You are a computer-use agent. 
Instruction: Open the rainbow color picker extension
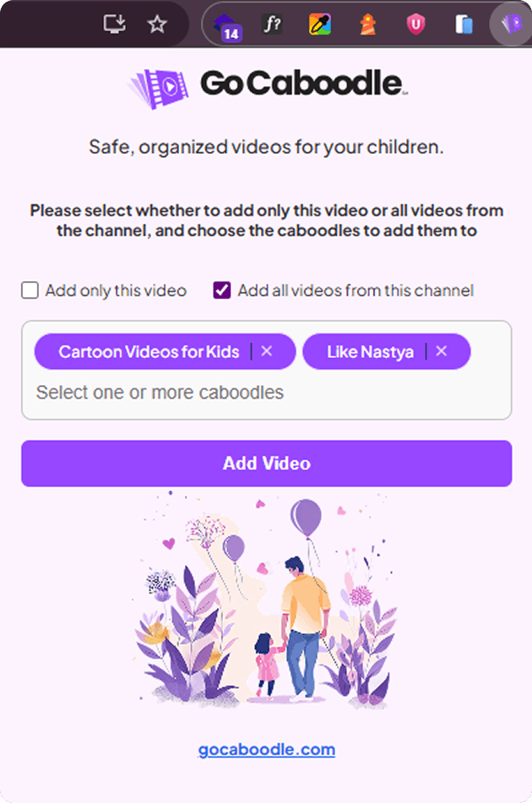[x=320, y=24]
